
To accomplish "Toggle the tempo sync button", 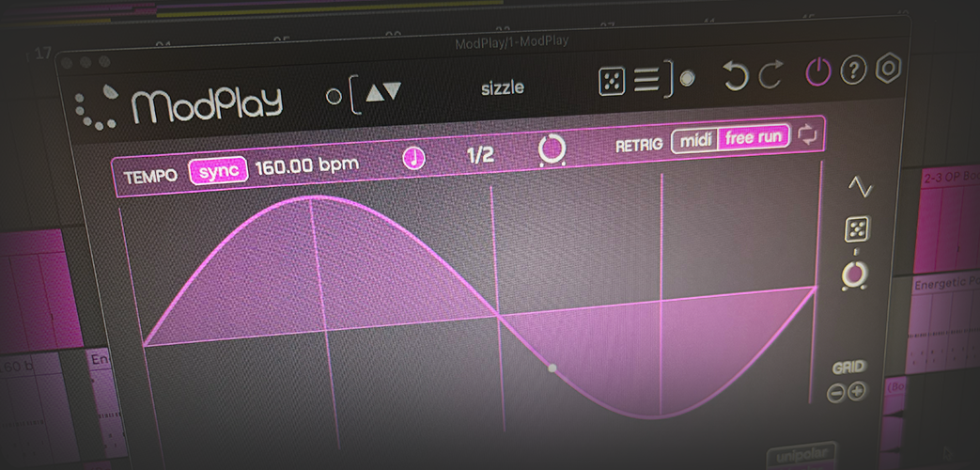I will point(219,171).
